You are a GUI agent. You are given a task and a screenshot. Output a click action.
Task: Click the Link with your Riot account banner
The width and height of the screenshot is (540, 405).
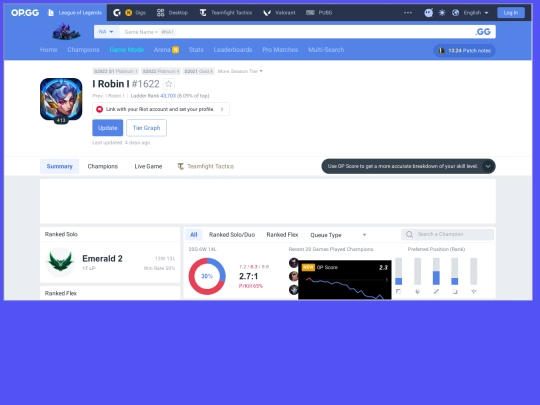pos(161,109)
